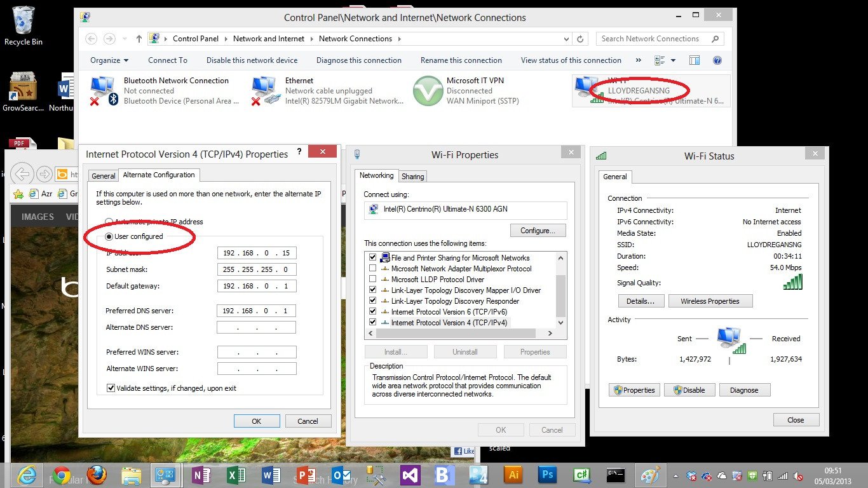Open the view options dropdown arrow
868x488 pixels.
(x=673, y=60)
